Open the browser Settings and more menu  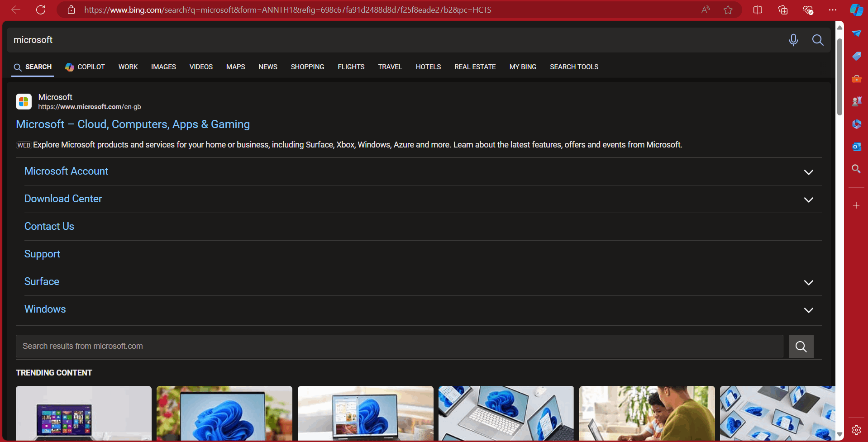[x=833, y=10]
